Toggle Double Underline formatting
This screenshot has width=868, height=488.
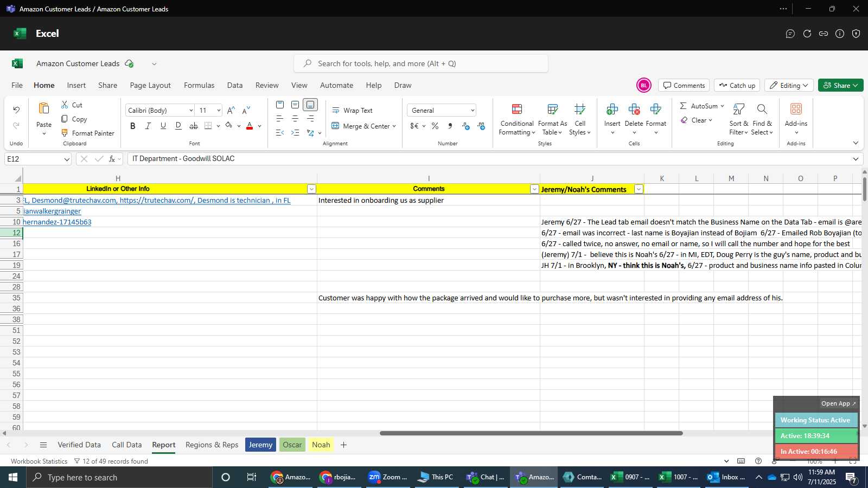178,126
